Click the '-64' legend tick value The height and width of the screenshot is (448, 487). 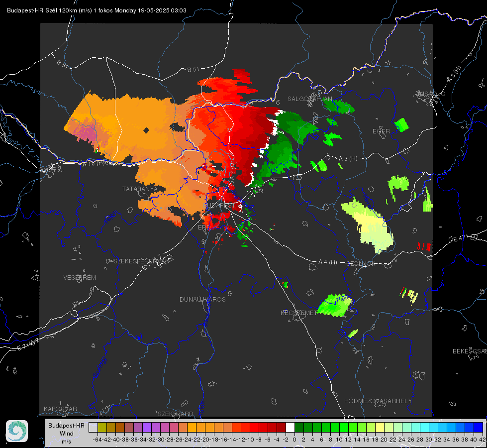point(97,440)
